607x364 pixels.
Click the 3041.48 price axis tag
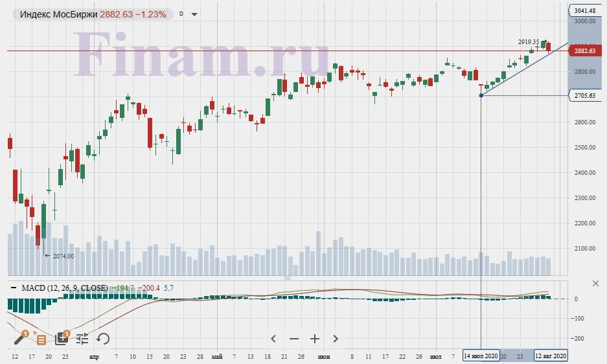click(x=585, y=11)
